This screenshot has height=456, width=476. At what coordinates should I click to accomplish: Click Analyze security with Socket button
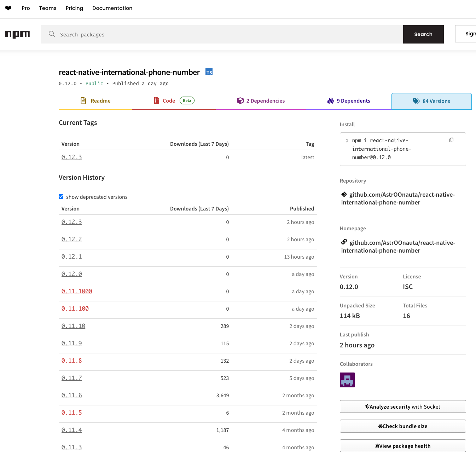pos(403,406)
